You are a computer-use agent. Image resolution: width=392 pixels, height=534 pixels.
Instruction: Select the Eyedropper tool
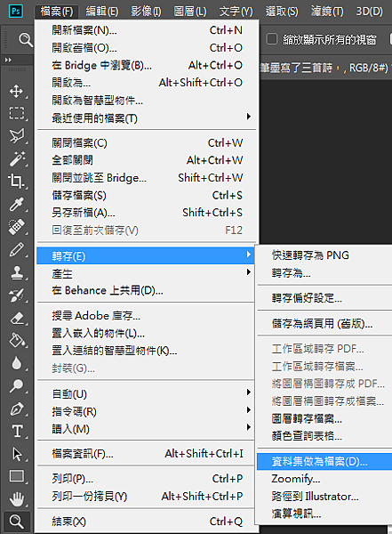[x=16, y=204]
